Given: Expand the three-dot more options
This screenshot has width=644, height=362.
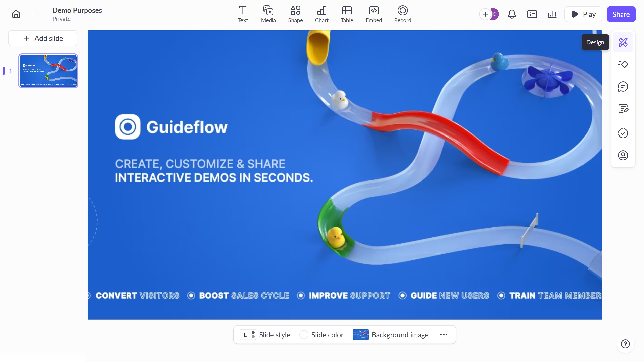Looking at the screenshot, I should [444, 335].
